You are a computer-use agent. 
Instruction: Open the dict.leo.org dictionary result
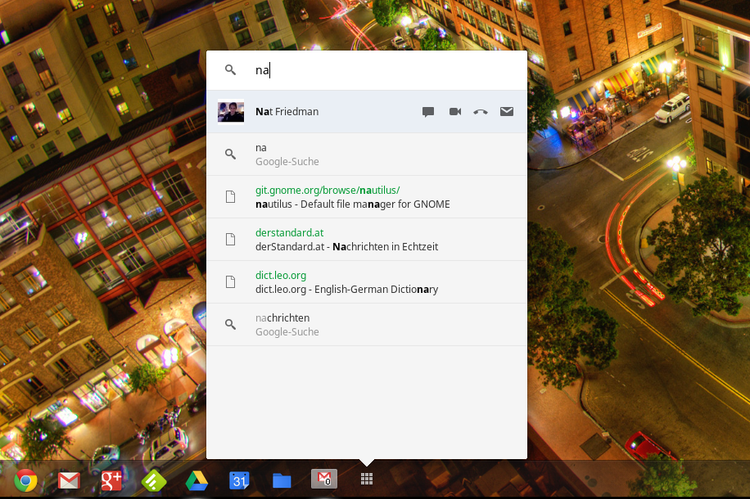click(x=366, y=282)
